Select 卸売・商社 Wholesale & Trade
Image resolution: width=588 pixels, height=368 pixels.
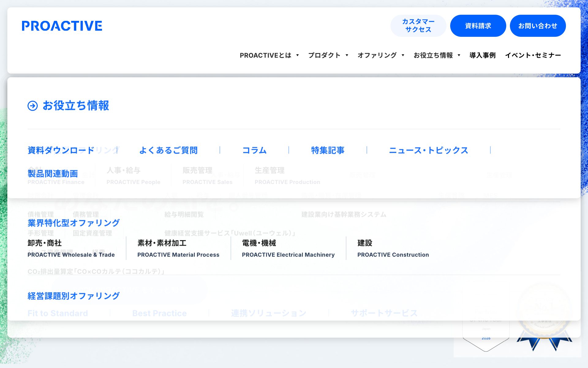(71, 249)
